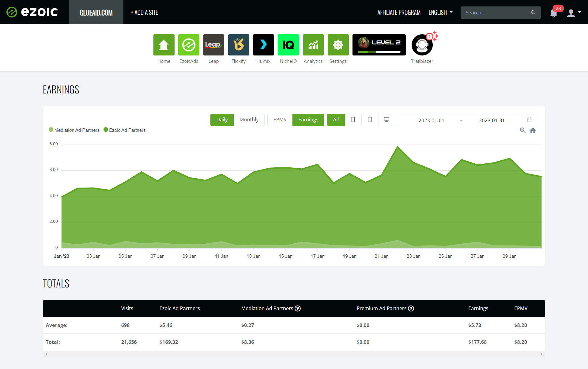588x369 pixels.
Task: Open the Humix icon
Action: (263, 45)
